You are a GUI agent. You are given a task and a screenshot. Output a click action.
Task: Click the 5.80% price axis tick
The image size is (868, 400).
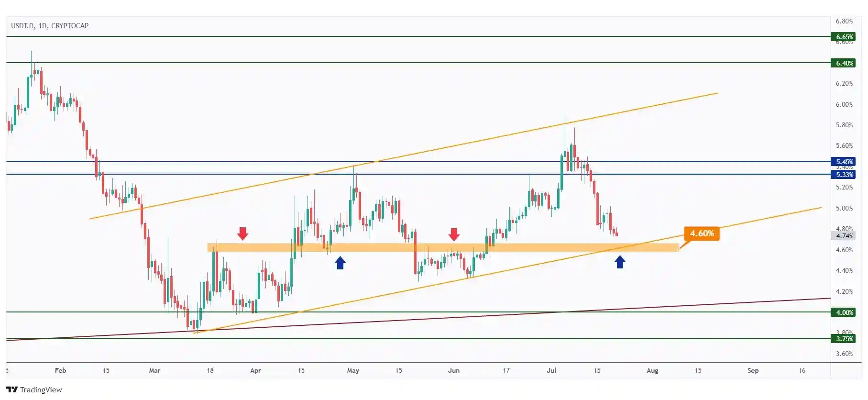pos(844,125)
